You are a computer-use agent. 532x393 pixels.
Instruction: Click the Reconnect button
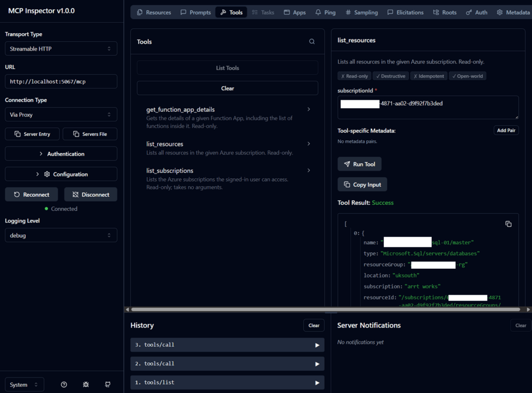click(32, 194)
